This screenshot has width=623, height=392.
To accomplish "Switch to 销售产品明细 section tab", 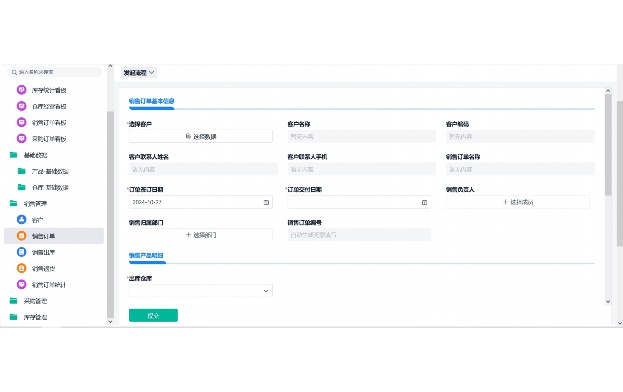I will [146, 255].
